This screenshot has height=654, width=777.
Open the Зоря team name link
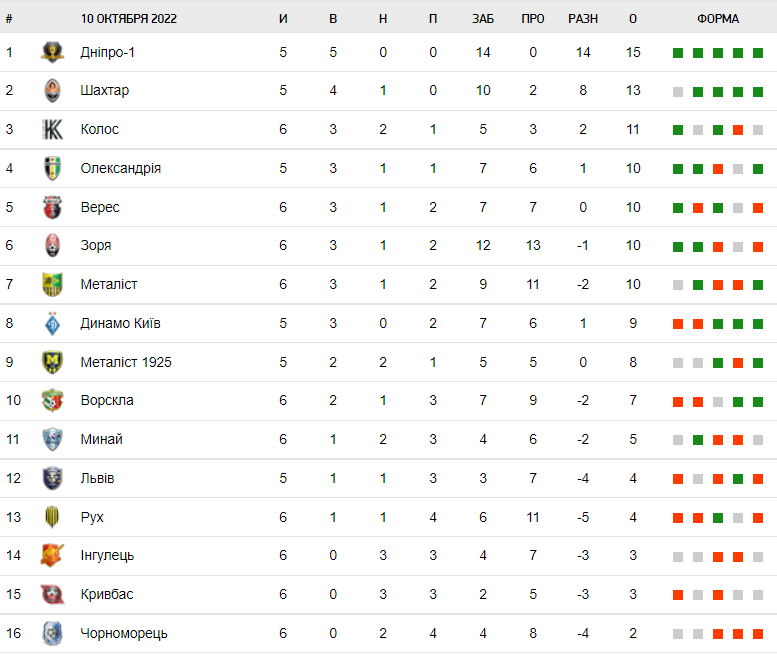(96, 246)
